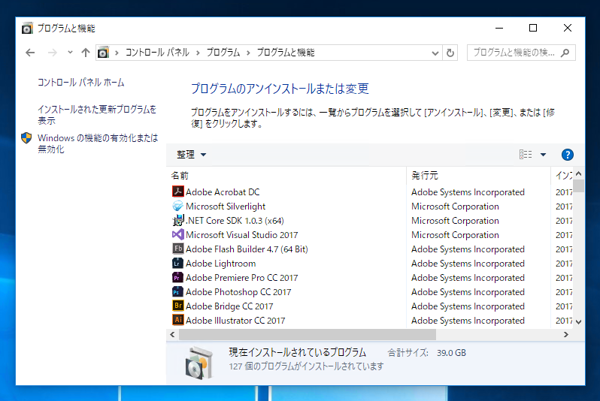600x401 pixels.
Task: Click the Microsoft Silverlight icon
Action: pyautogui.click(x=178, y=206)
